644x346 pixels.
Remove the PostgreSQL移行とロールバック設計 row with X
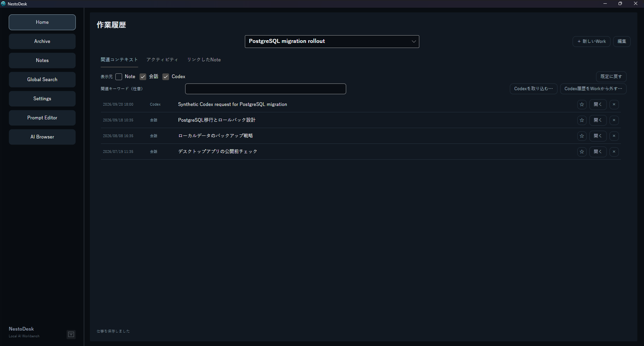tap(614, 120)
